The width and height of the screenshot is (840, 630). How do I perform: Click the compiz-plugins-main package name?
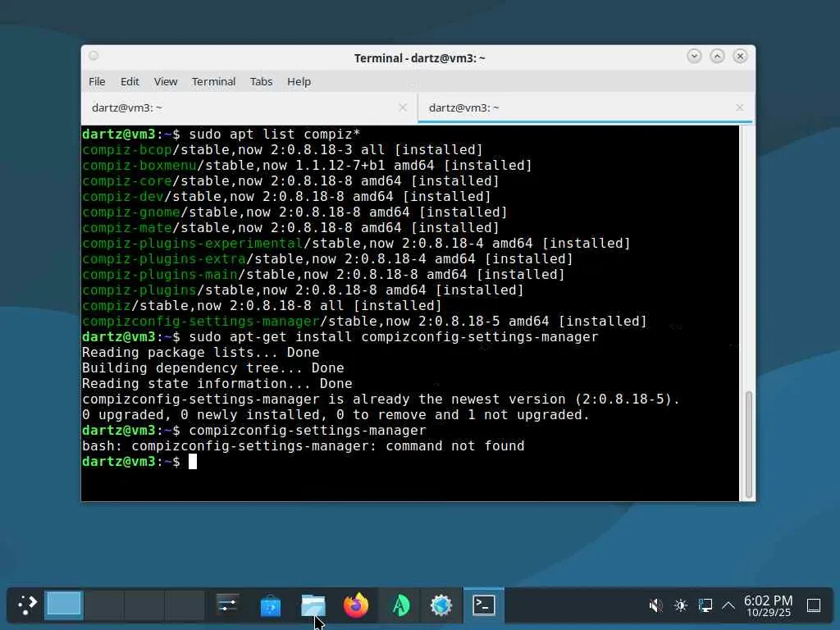pos(160,274)
